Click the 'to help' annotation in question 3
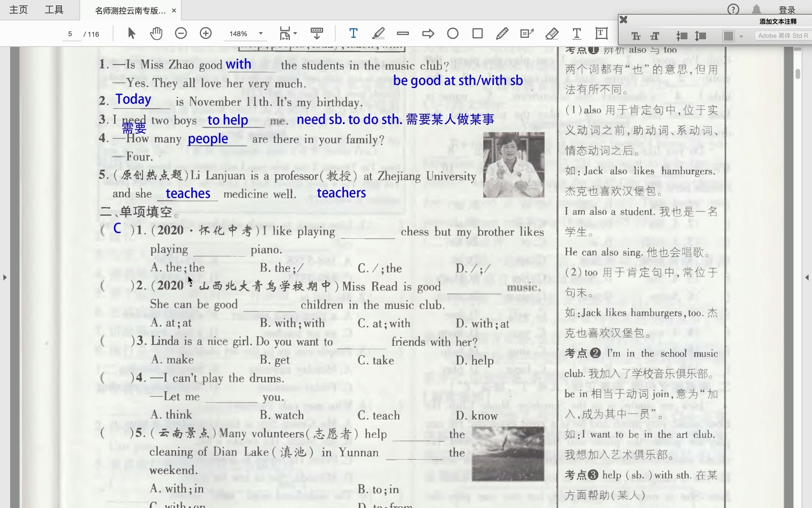The image size is (812, 508). [228, 120]
